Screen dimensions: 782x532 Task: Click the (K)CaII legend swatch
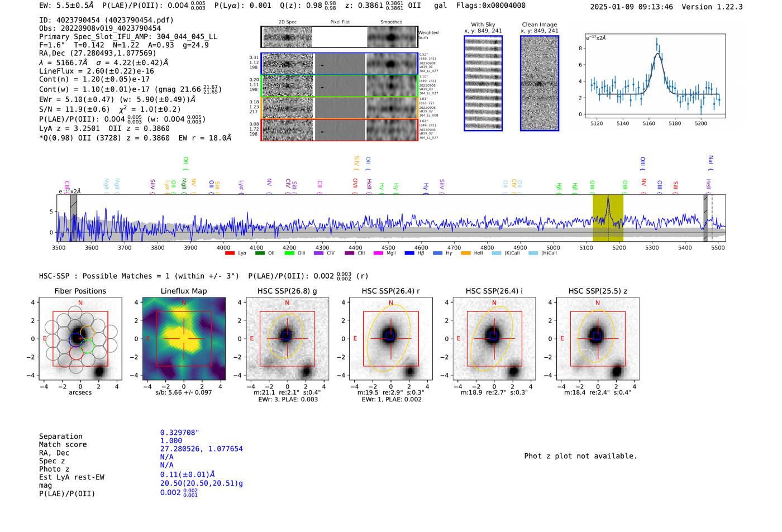497,253
